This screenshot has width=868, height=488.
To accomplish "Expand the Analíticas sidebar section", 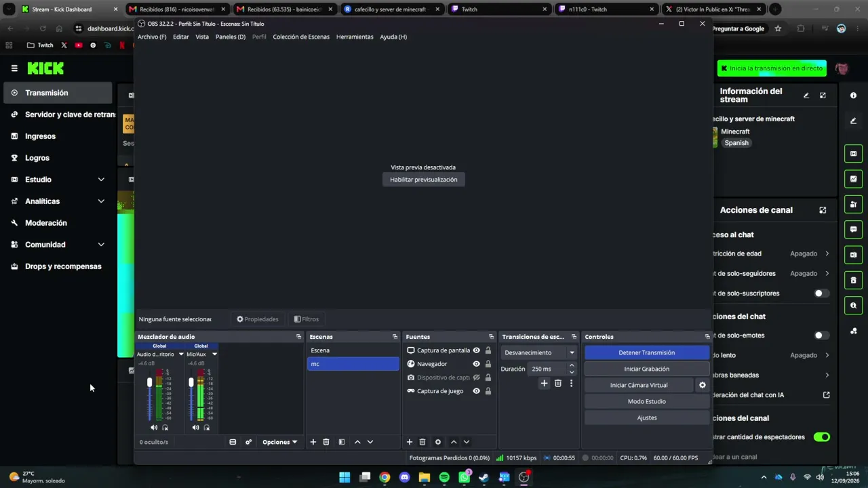I will (58, 201).
